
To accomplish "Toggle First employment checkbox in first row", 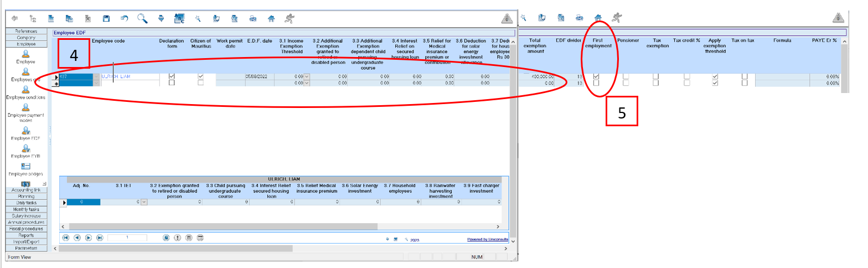I will [596, 76].
